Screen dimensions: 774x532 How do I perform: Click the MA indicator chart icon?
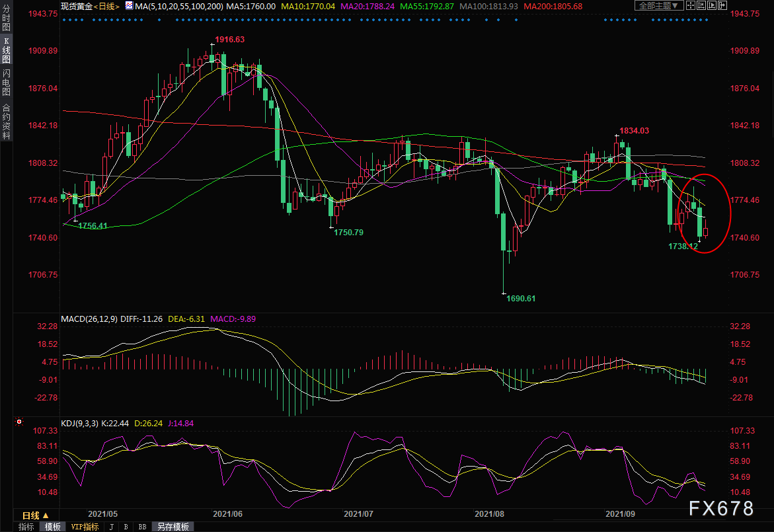130,6
